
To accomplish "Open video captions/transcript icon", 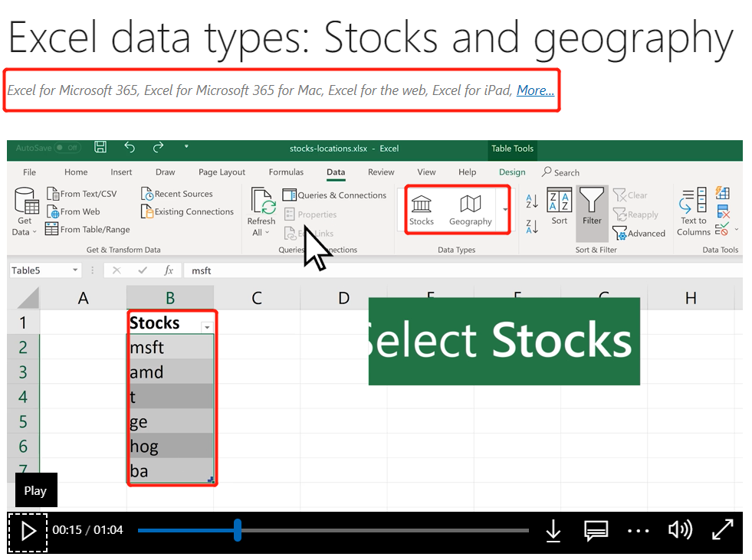I will pyautogui.click(x=596, y=531).
